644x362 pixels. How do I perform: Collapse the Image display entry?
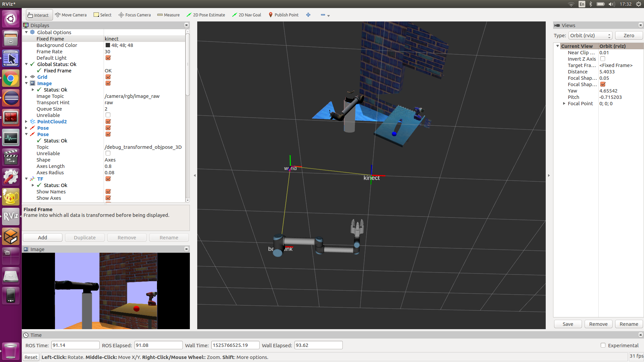tap(26, 83)
